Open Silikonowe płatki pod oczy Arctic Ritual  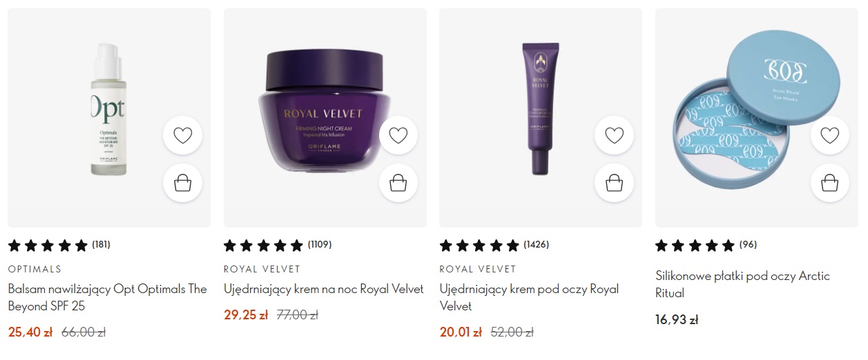point(742,284)
